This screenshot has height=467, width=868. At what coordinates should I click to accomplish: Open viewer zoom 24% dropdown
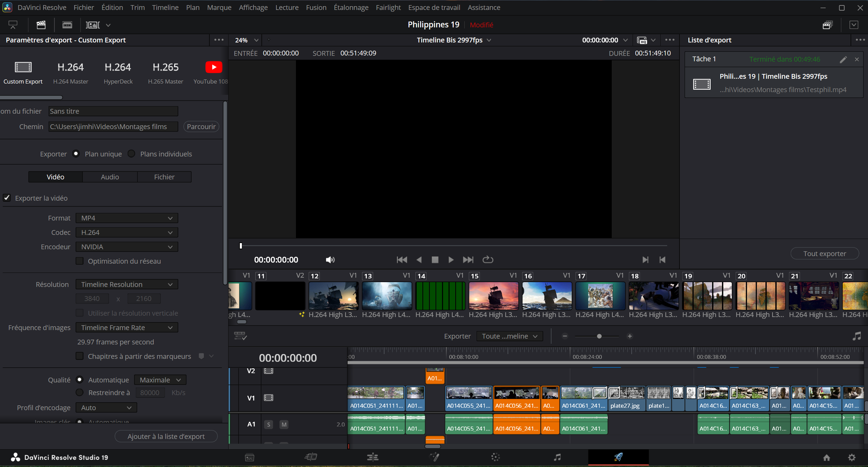tap(247, 40)
